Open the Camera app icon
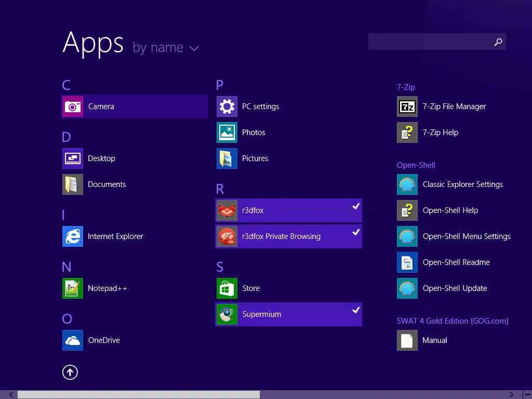This screenshot has height=399, width=532. click(x=73, y=107)
